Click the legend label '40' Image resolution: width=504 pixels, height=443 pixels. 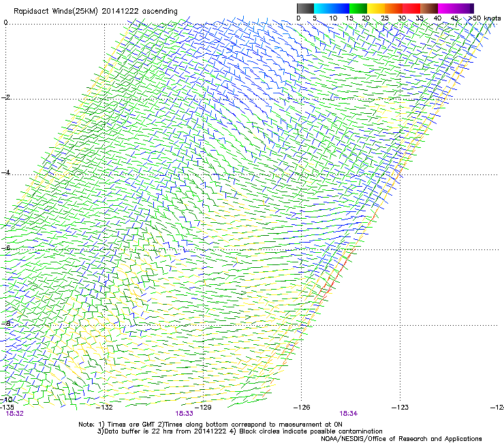click(437, 18)
